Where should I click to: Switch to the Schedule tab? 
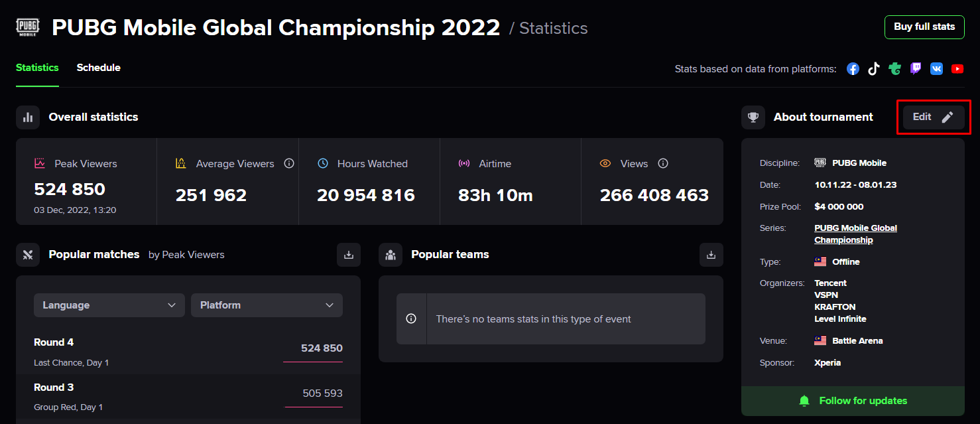(x=98, y=68)
